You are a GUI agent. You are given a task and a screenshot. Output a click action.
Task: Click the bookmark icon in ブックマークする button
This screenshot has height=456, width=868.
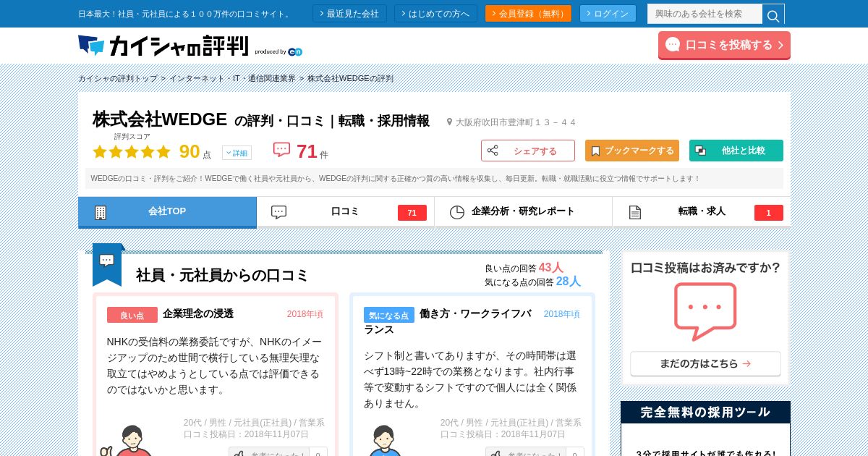tap(595, 151)
